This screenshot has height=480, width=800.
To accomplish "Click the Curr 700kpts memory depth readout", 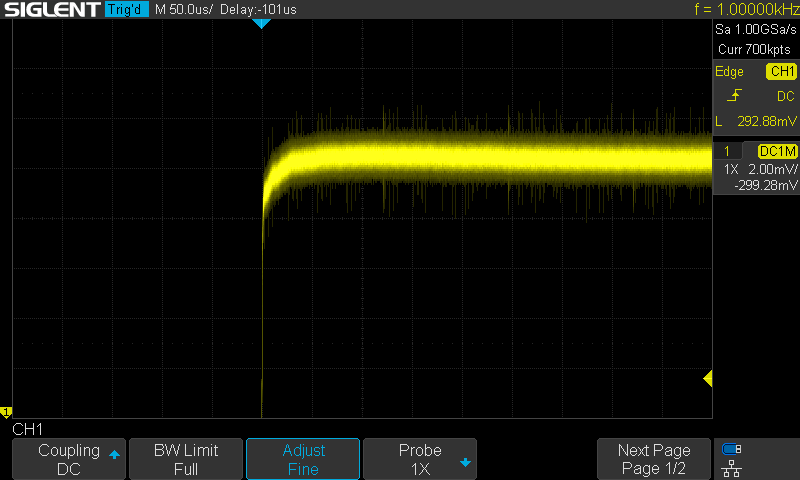I will pyautogui.click(x=754, y=49).
